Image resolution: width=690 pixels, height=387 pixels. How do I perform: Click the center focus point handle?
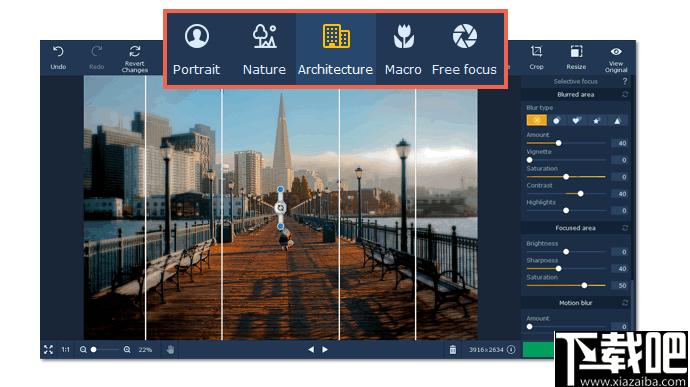281,208
